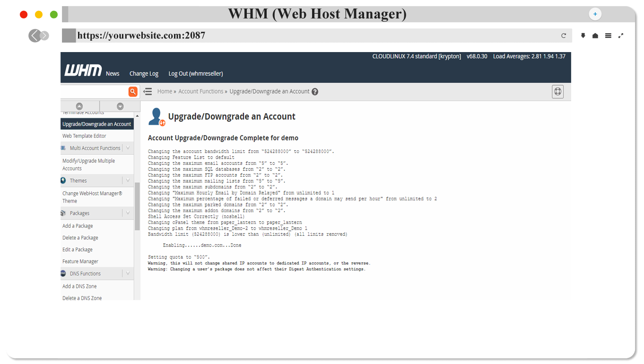Image resolution: width=644 pixels, height=364 pixels.
Task: Click the Packages section icon
Action: point(63,213)
